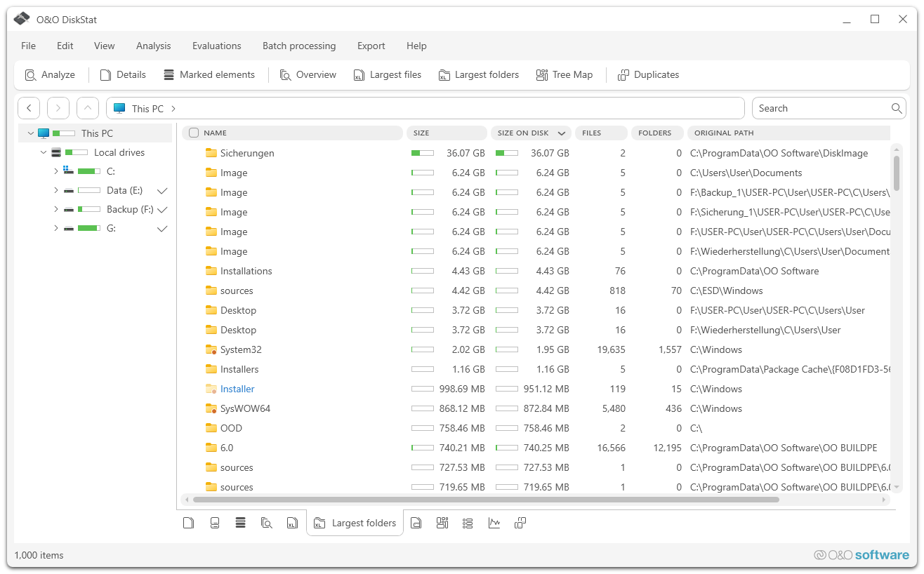Open the Help menu
This screenshot has height=574, width=924.
click(416, 46)
